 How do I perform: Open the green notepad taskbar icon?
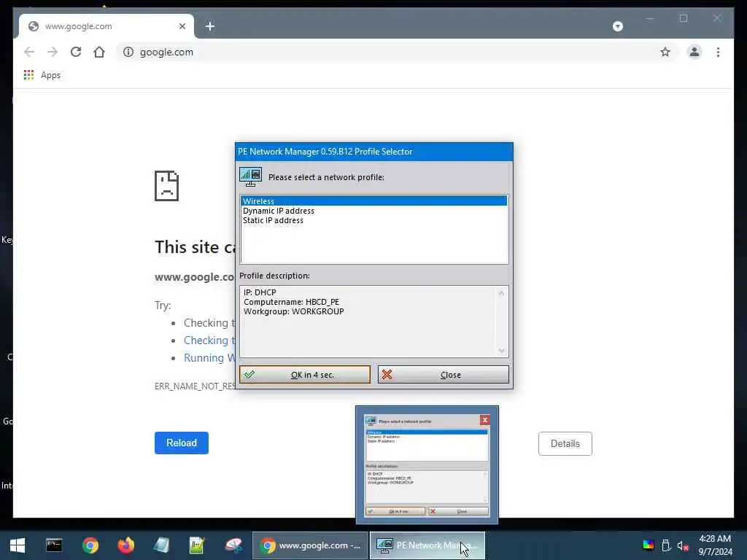coord(197,545)
